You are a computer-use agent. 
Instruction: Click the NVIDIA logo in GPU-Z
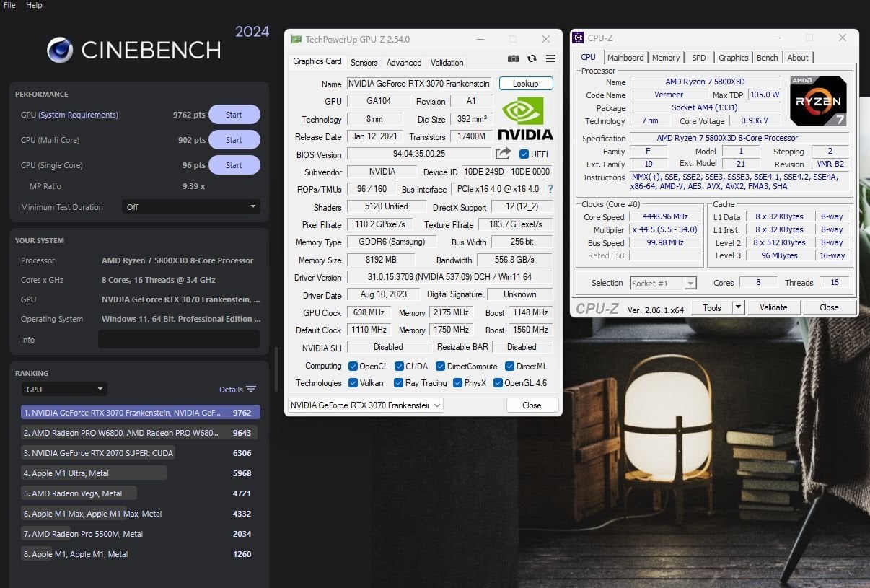(525, 119)
